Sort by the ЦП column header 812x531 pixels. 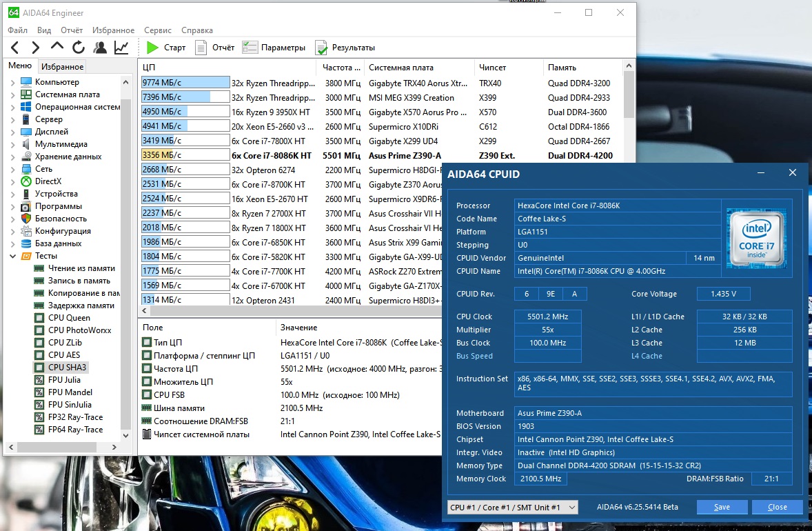[x=227, y=68]
